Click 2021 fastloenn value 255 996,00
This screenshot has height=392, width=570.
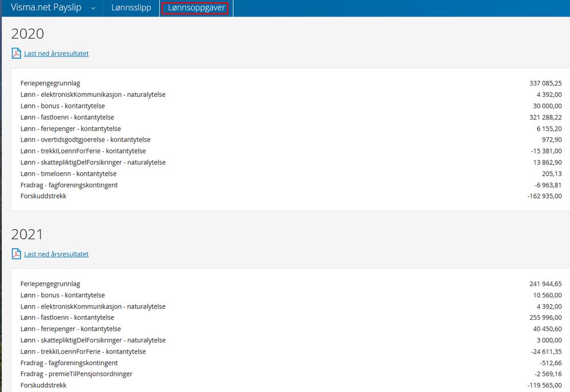pyautogui.click(x=545, y=317)
